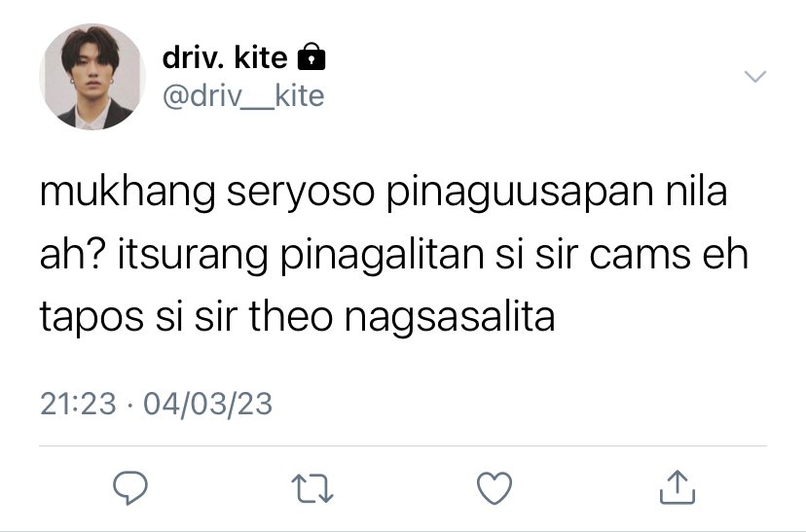Open the profile via display name driv. kite
Image resolution: width=806 pixels, height=532 pixels.
(225, 57)
